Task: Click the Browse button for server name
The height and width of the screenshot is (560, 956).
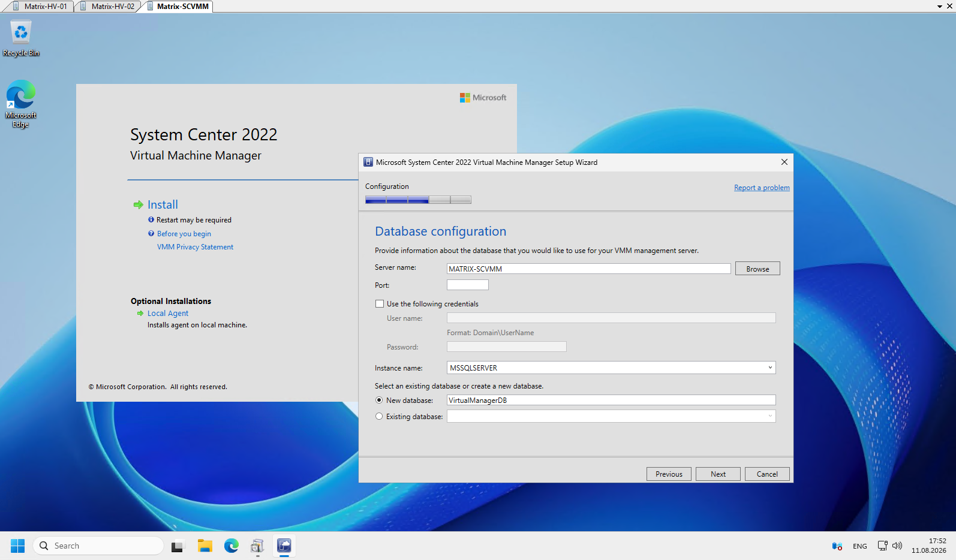Action: point(757,269)
